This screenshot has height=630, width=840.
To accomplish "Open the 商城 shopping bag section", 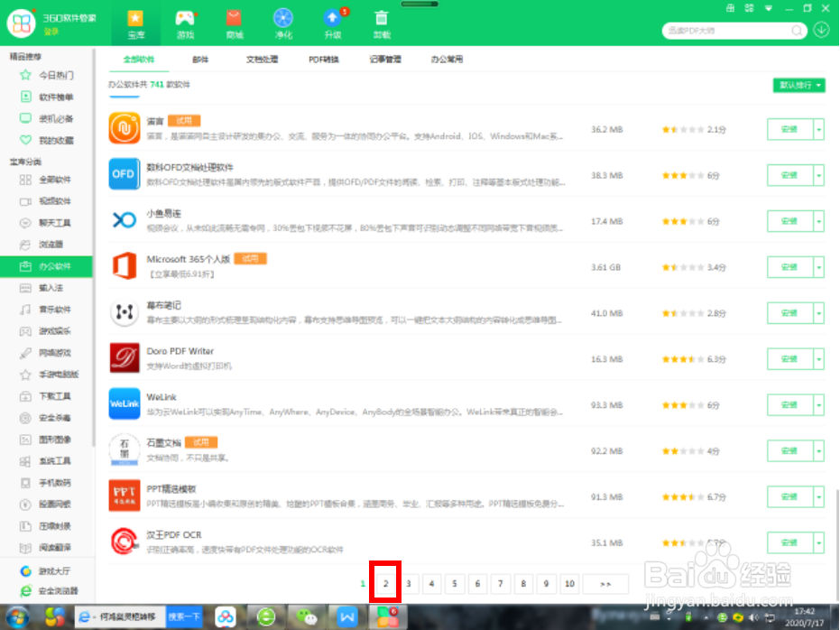I will [x=234, y=24].
